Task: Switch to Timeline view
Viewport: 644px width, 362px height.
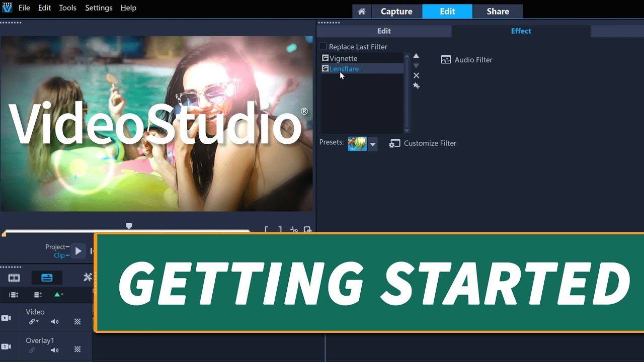Action: [x=47, y=278]
